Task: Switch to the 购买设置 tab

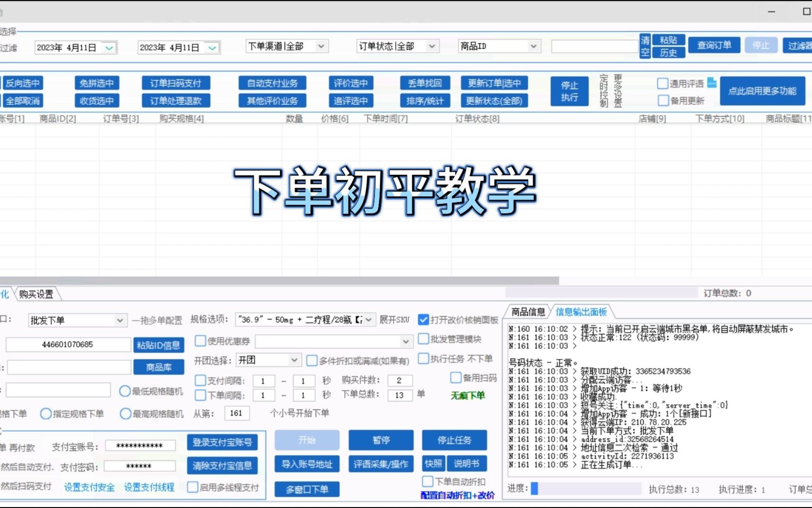Action: pos(36,294)
